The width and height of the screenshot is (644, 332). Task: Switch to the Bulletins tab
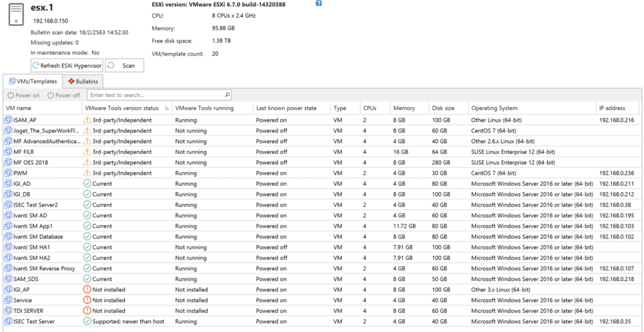click(83, 82)
